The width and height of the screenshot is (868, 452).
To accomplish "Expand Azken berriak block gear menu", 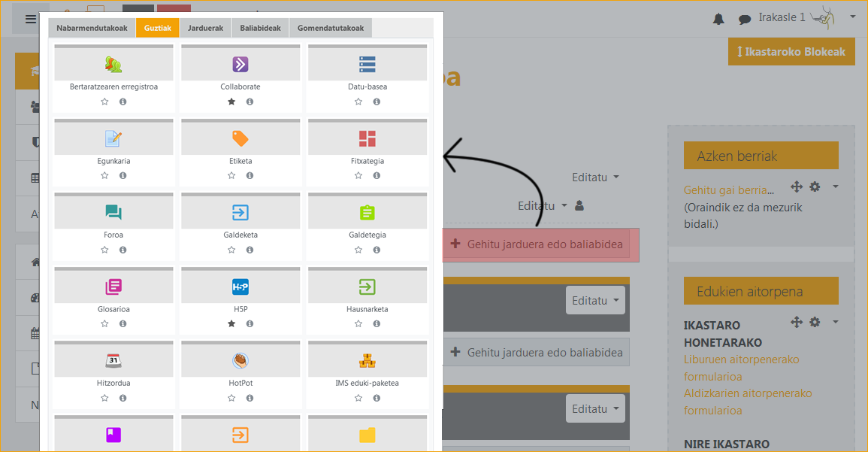I will click(815, 187).
